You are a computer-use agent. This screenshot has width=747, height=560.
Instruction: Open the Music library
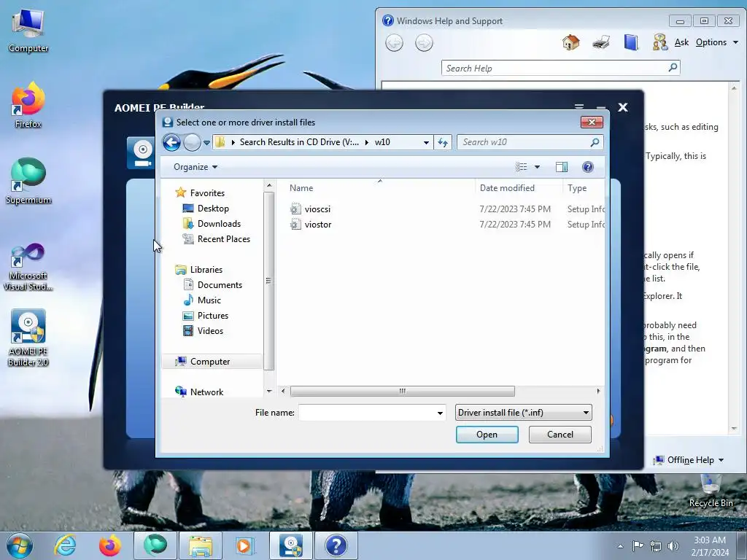coord(209,300)
